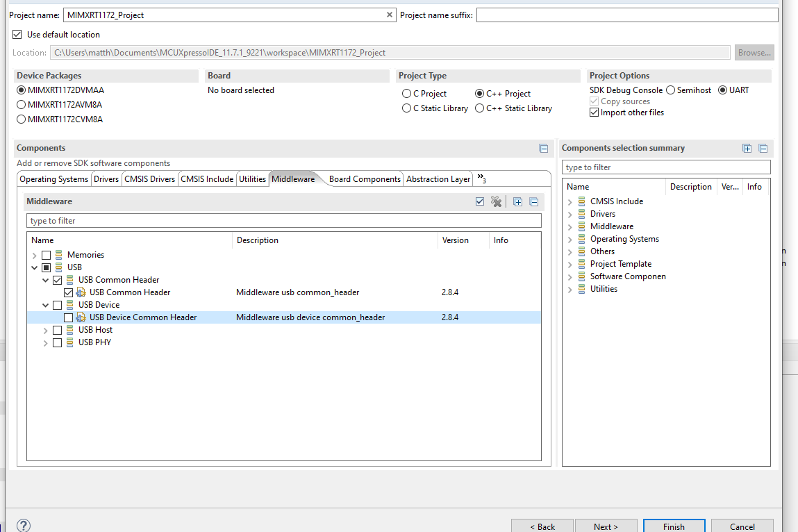Clear project name with the X control

[x=389, y=14]
